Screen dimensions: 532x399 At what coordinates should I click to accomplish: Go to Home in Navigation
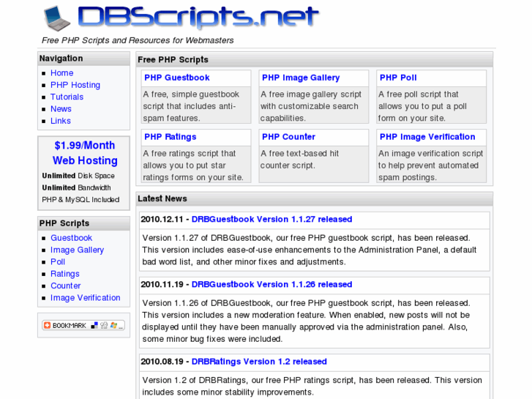61,73
